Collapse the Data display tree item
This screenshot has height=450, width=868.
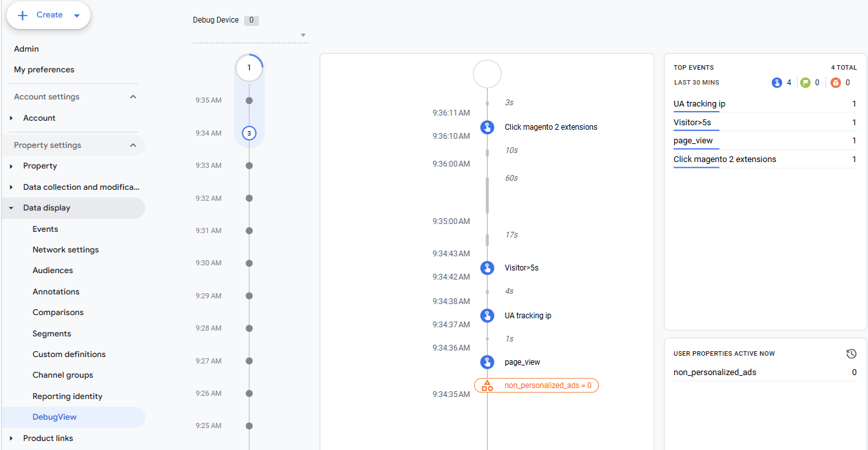click(12, 208)
